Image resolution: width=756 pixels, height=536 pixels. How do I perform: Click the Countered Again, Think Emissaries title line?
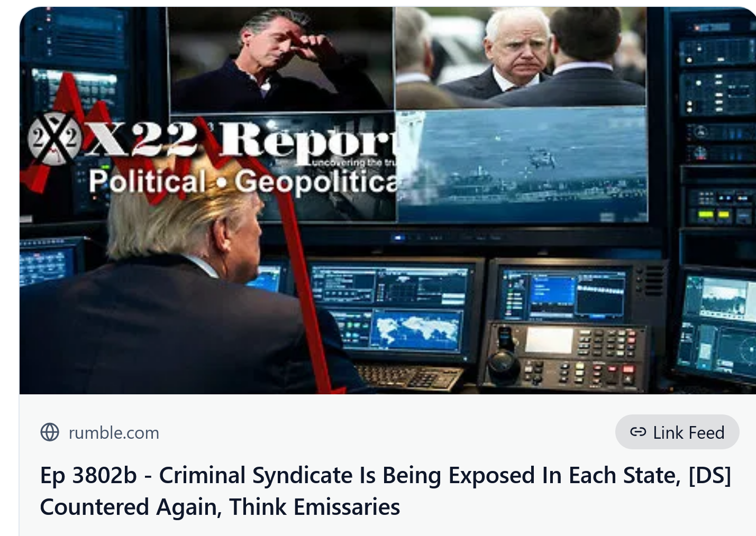pos(220,507)
